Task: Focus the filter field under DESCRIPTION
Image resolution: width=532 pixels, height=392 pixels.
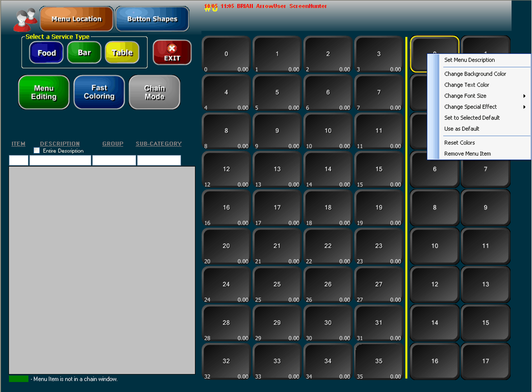Action: pyautogui.click(x=60, y=160)
